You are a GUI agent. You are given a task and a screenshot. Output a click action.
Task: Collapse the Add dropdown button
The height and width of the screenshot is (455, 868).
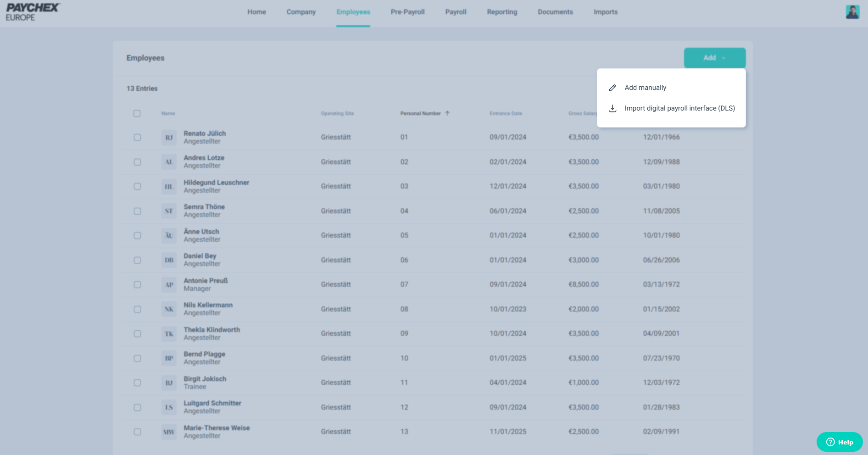coord(714,58)
